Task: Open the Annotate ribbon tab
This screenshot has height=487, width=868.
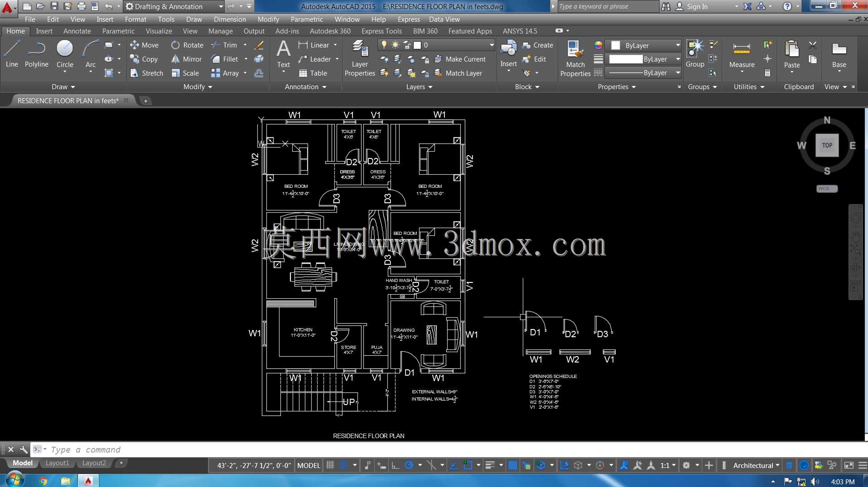Action: [x=77, y=31]
